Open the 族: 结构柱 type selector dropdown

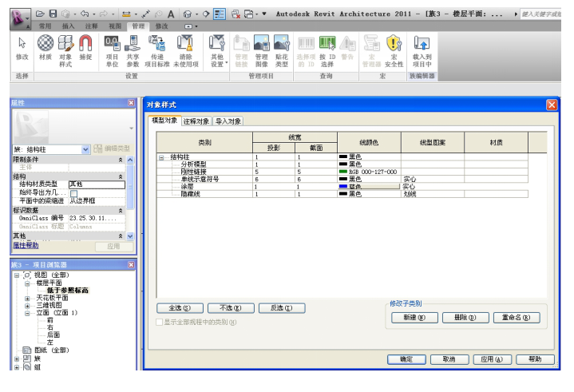click(86, 149)
